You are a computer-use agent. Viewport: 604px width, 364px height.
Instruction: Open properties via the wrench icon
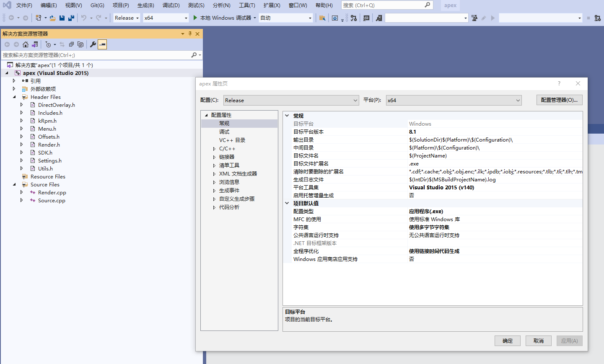point(93,44)
